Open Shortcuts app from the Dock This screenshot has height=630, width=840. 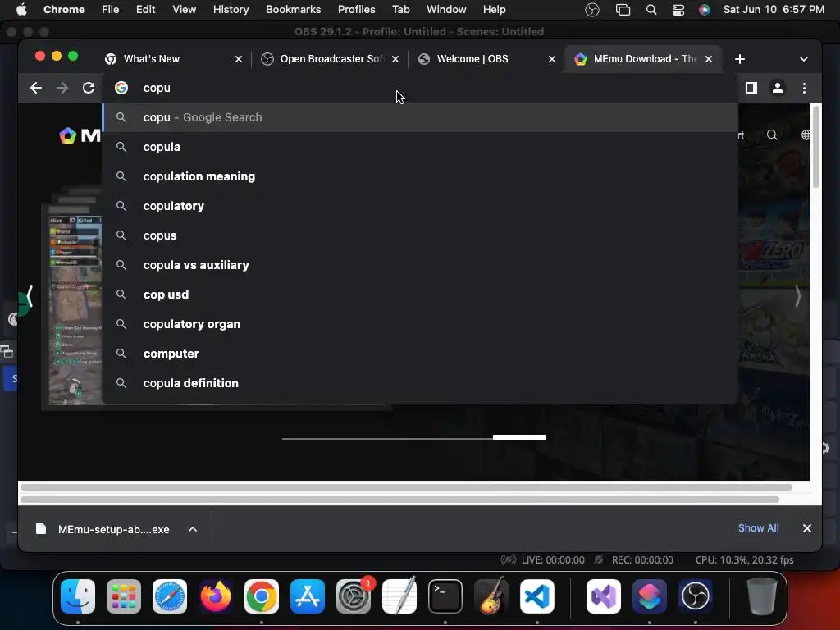coord(650,596)
